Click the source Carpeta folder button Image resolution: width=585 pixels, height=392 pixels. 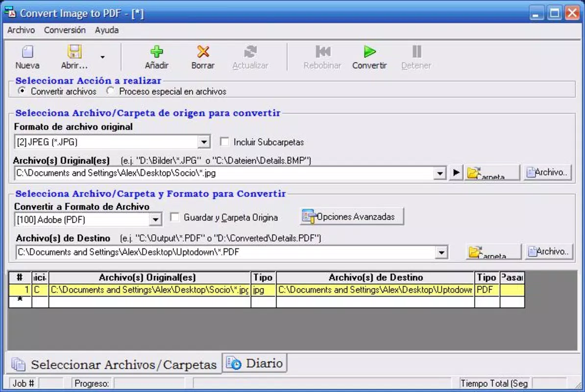coord(492,173)
